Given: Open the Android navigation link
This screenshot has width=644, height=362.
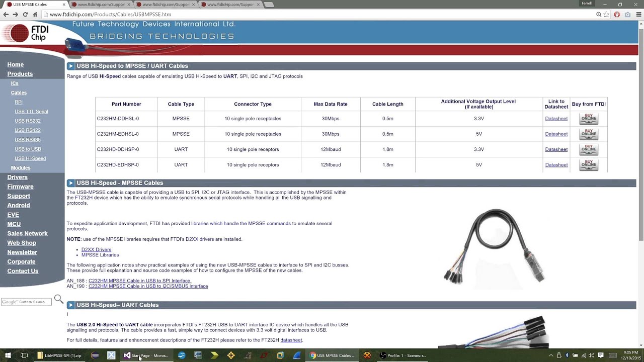Looking at the screenshot, I should pyautogui.click(x=19, y=206).
